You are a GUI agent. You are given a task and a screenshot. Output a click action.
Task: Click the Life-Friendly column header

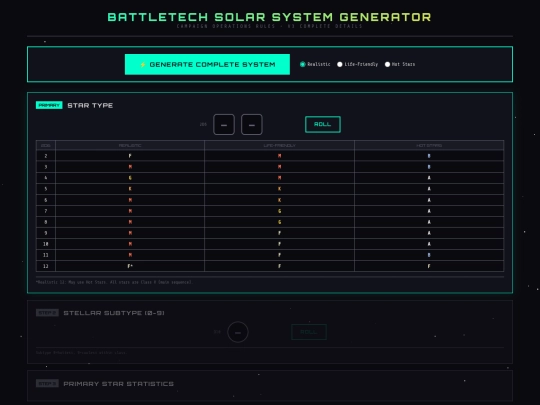click(279, 145)
